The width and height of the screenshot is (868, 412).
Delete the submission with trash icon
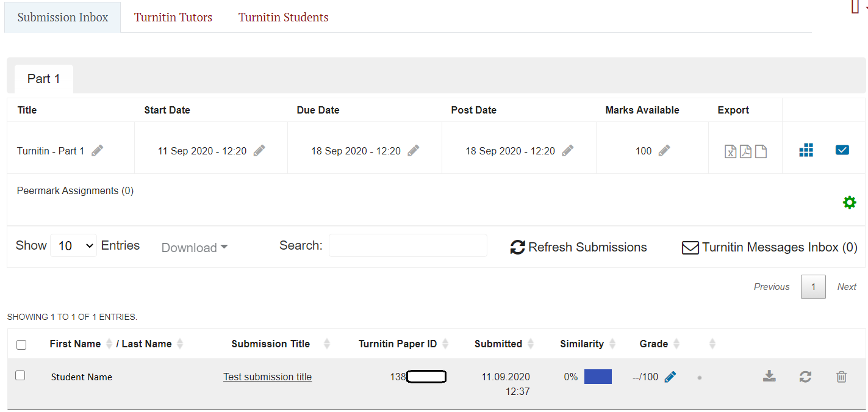click(841, 377)
